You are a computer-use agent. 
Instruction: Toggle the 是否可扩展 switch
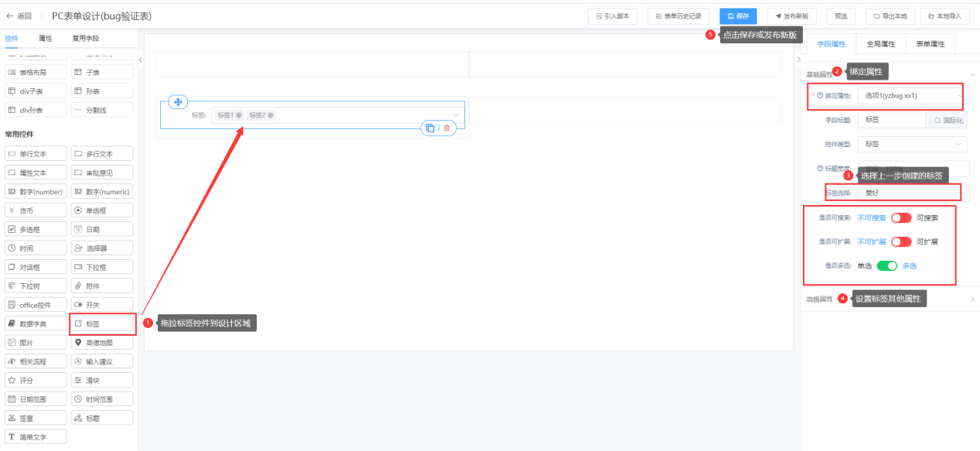pyautogui.click(x=901, y=241)
